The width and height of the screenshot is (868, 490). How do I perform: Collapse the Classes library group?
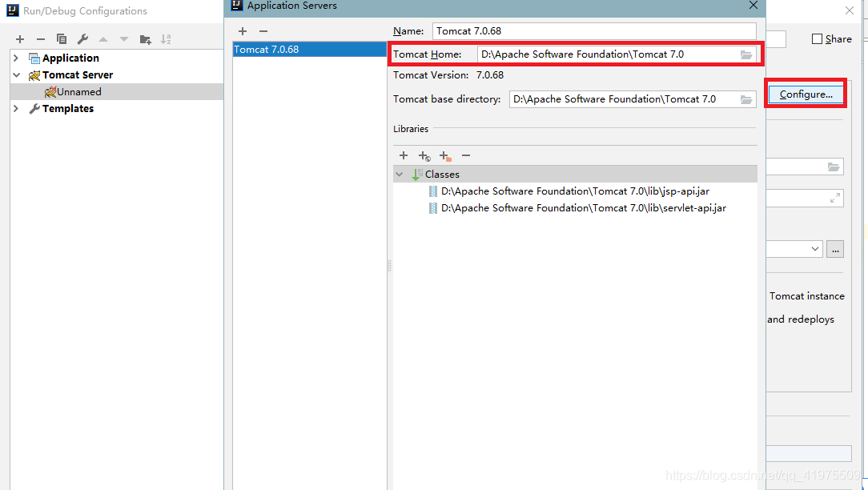tap(399, 175)
